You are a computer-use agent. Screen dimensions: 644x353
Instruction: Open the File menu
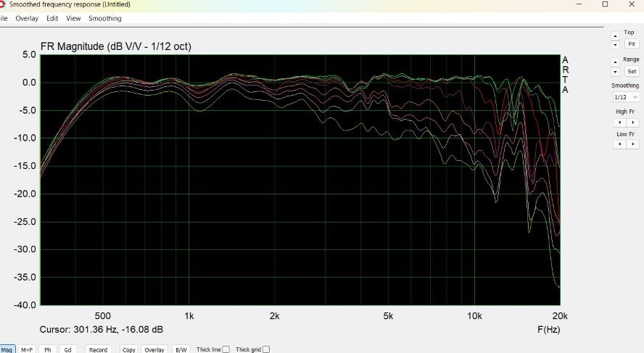point(4,18)
